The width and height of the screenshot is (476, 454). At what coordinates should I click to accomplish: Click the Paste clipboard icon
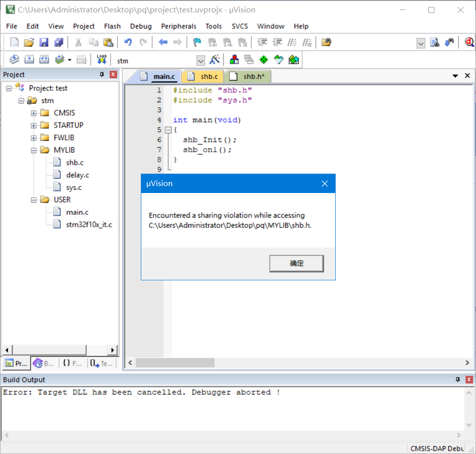point(109,42)
